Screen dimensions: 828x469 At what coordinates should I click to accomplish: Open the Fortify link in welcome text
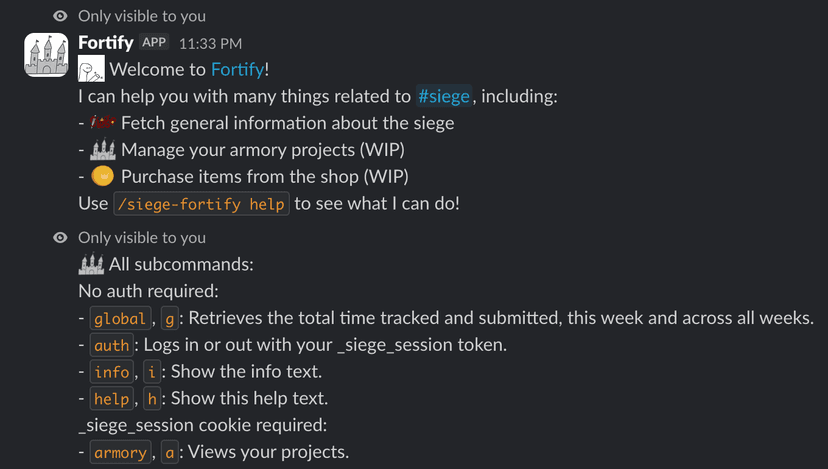point(236,70)
